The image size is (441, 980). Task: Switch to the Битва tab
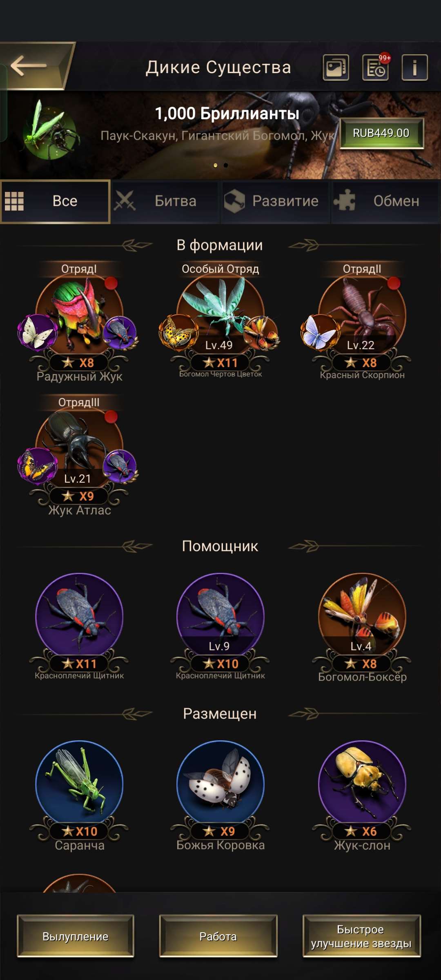pyautogui.click(x=165, y=201)
